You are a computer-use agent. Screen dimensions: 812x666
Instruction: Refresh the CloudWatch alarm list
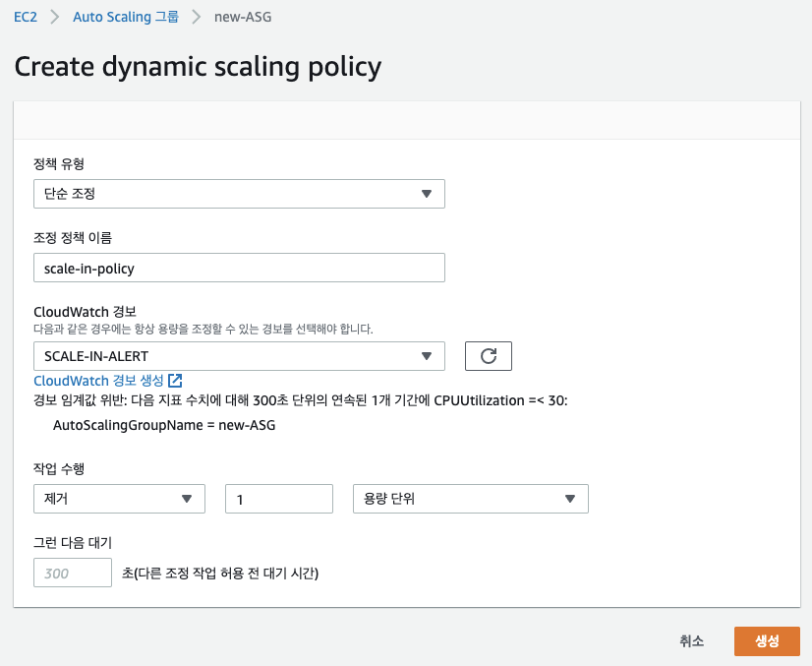coord(489,356)
